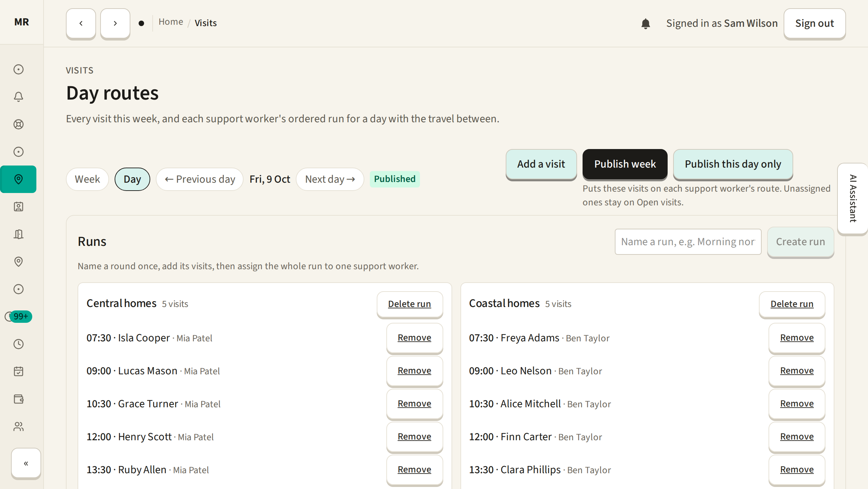Select the Day view tab
The height and width of the screenshot is (489, 868).
tap(132, 179)
